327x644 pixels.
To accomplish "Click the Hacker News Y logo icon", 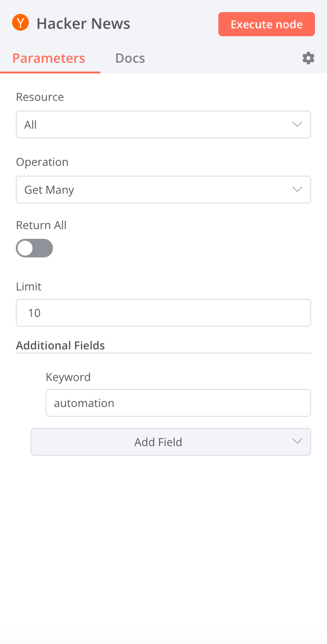I will click(x=20, y=23).
